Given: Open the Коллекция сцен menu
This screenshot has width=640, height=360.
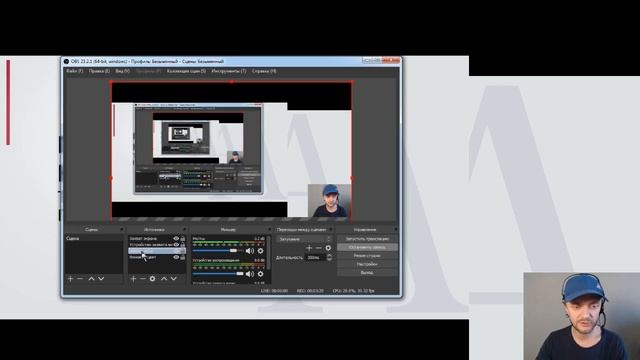Looking at the screenshot, I should pyautogui.click(x=186, y=71).
